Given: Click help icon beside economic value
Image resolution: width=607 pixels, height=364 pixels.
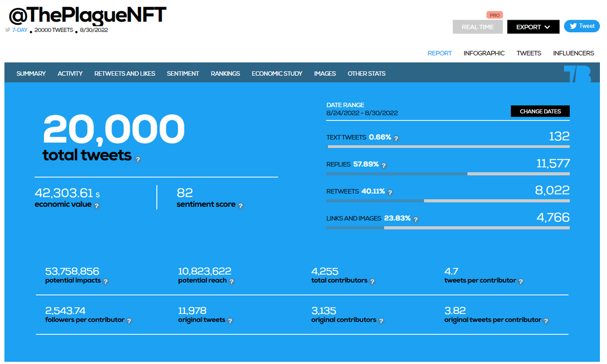Looking at the screenshot, I should click(x=97, y=206).
